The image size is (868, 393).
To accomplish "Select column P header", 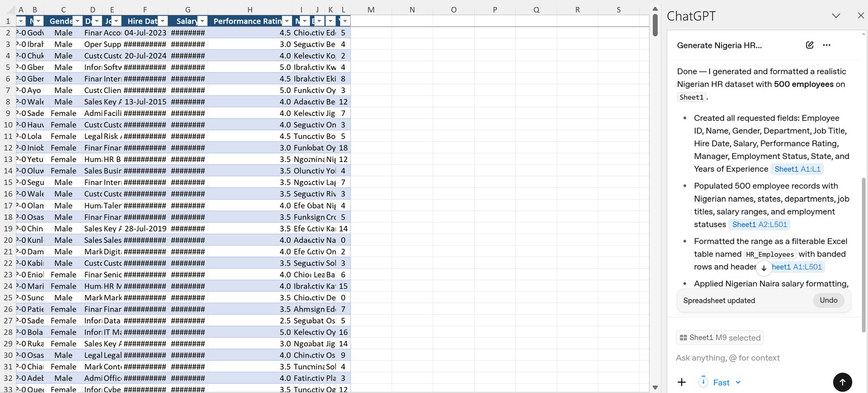I will 495,10.
